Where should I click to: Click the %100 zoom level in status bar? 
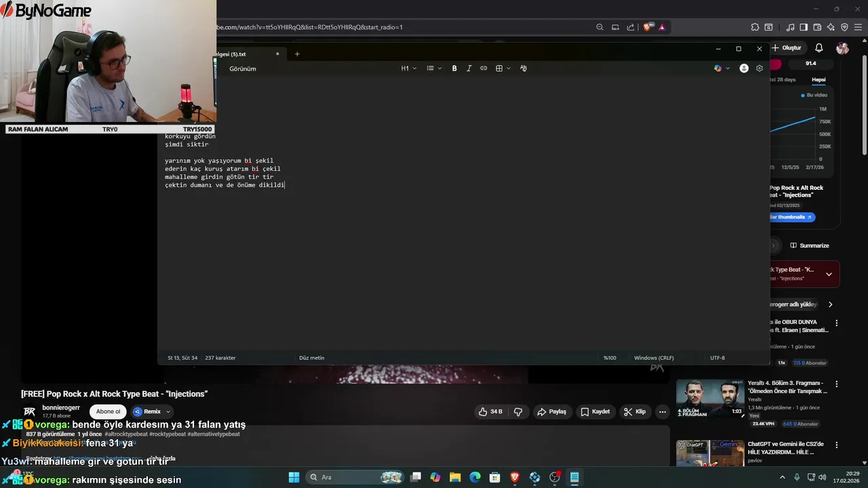[610, 358]
